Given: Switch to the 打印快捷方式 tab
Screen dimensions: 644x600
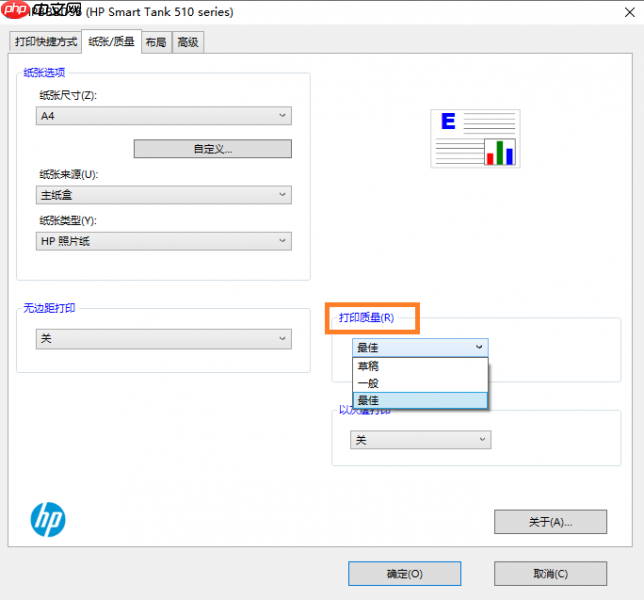Looking at the screenshot, I should 45,41.
